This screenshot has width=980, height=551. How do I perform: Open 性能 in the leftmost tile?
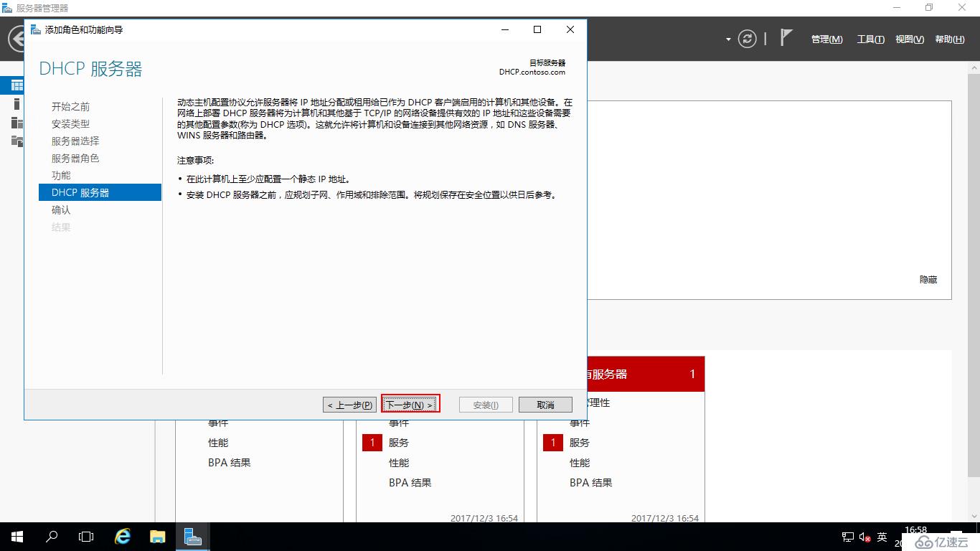[x=218, y=443]
